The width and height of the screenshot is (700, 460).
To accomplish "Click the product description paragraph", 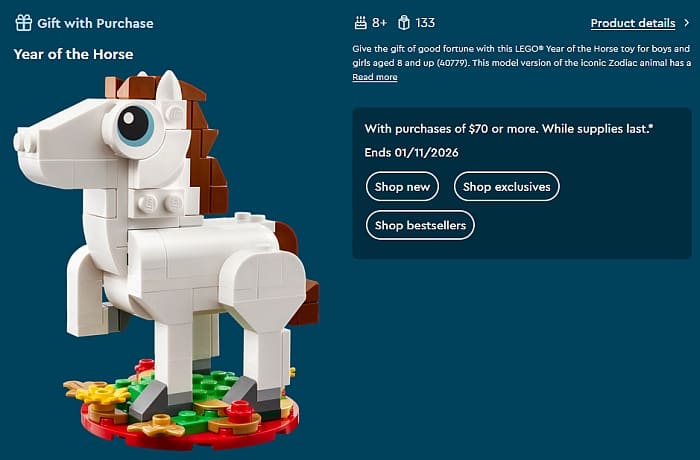I will 521,55.
